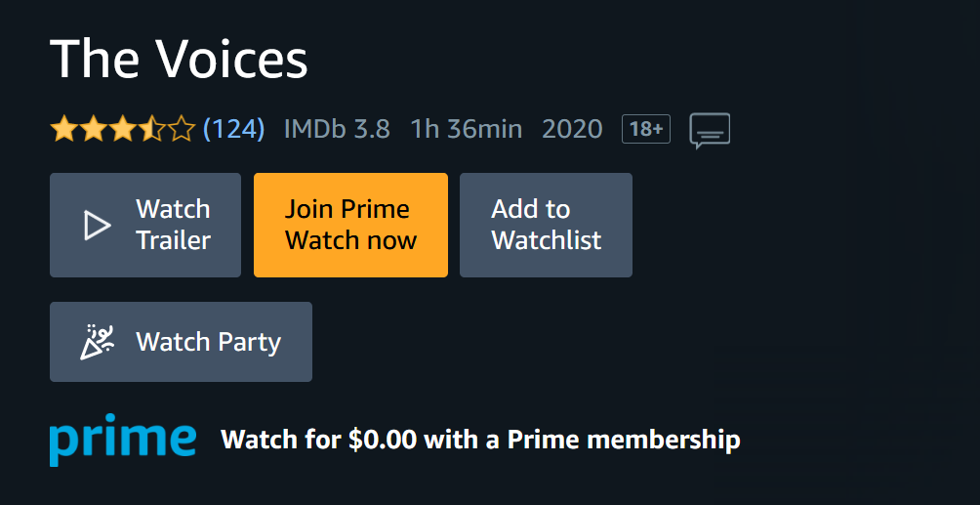
Task: Add the movie to Watchlist
Action: point(546,226)
